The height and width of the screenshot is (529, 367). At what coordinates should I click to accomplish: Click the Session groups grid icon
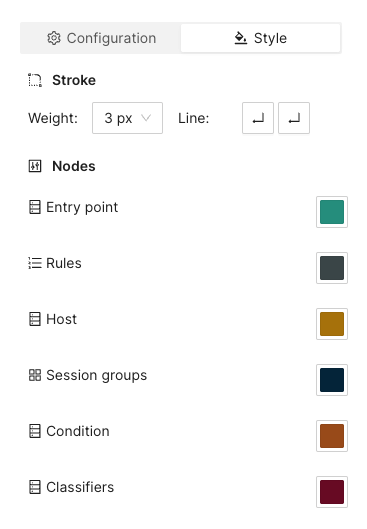pyautogui.click(x=35, y=375)
